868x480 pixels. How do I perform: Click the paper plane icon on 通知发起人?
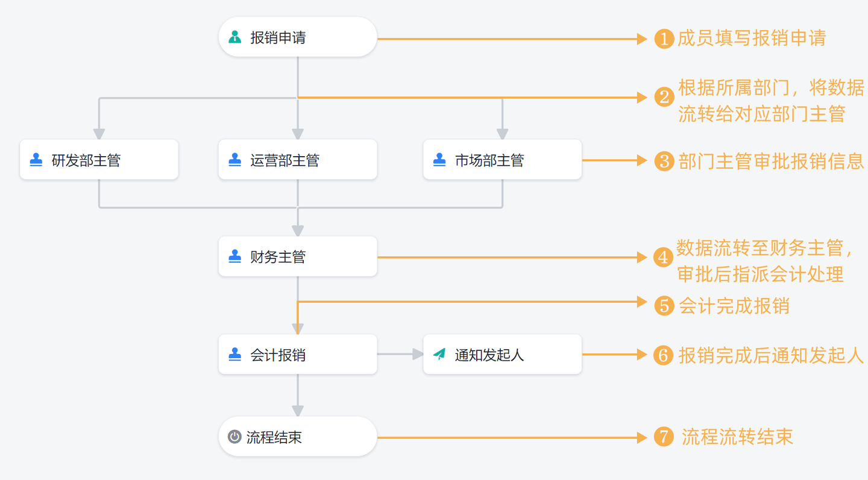click(x=439, y=355)
